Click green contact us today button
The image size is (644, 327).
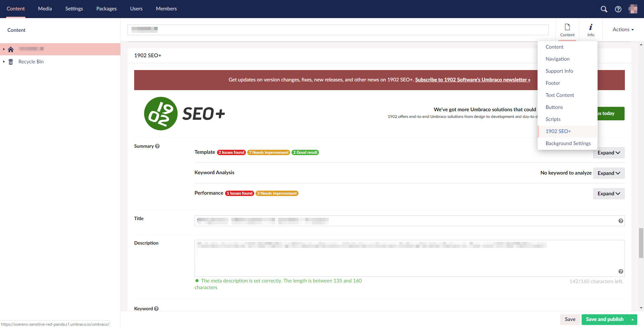[611, 114]
